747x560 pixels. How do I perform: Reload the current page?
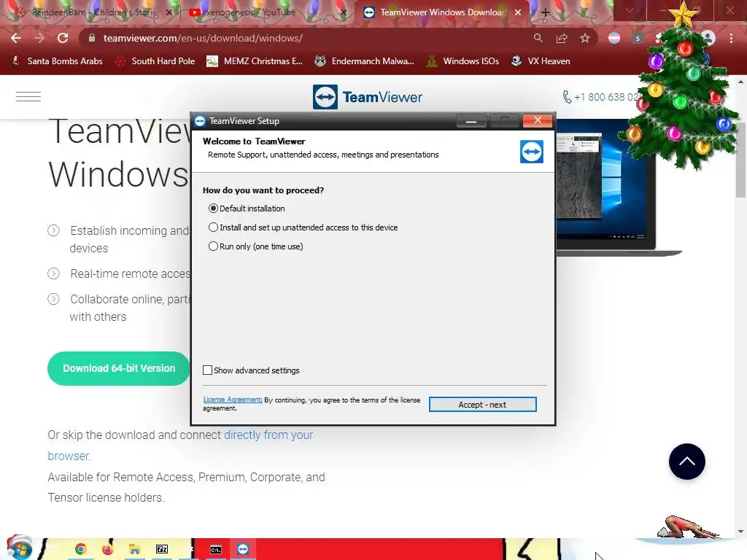tap(63, 38)
